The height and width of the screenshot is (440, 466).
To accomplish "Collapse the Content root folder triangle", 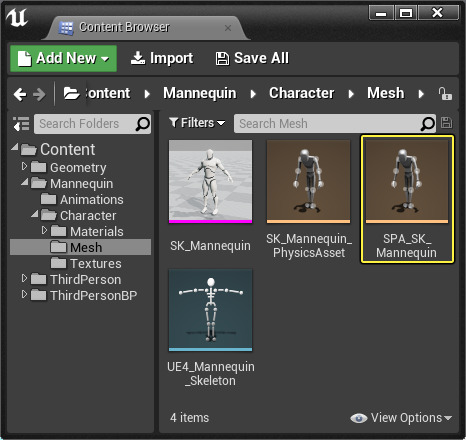I will pos(15,147).
